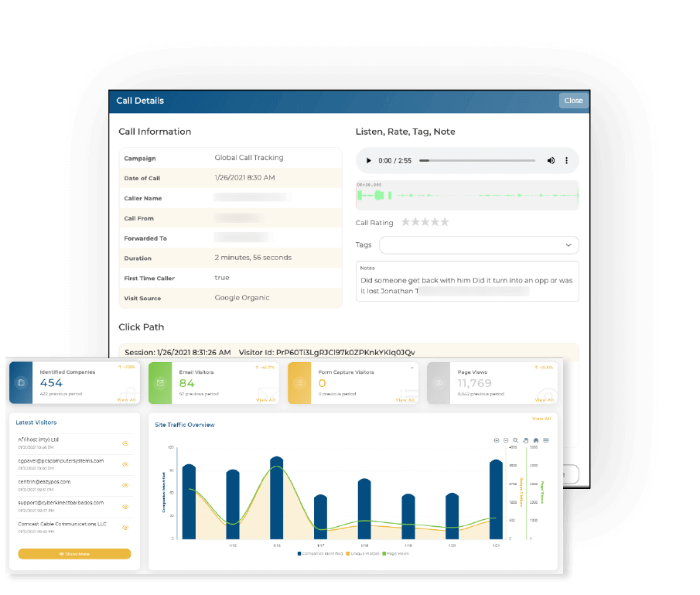This screenshot has width=700, height=595.
Task: Show Comcast Cable Communications visitor details
Action: click(125, 527)
